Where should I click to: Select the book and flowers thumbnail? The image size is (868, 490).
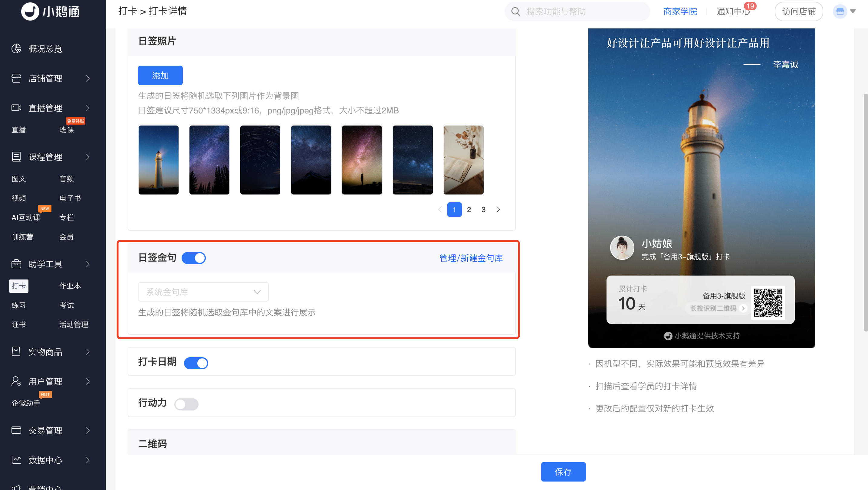[x=463, y=160]
